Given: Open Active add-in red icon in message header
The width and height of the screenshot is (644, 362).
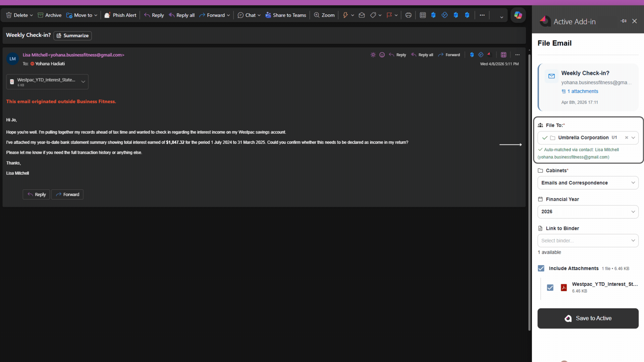Looking at the screenshot, I should [490, 55].
